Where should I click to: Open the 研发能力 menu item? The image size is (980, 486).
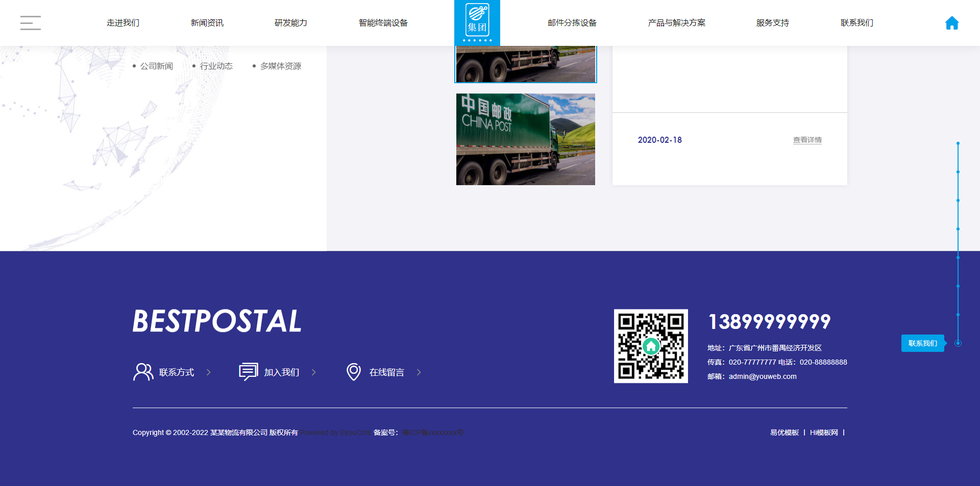pos(291,23)
